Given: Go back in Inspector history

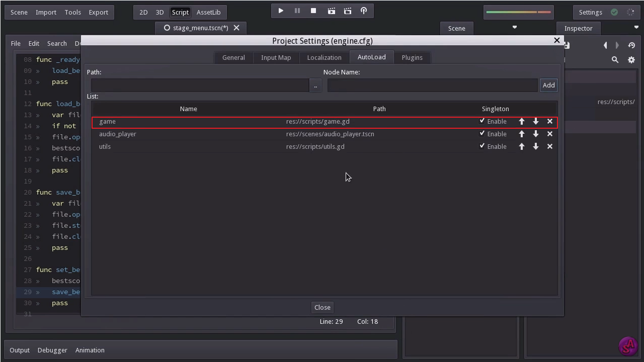Looking at the screenshot, I should click(605, 45).
